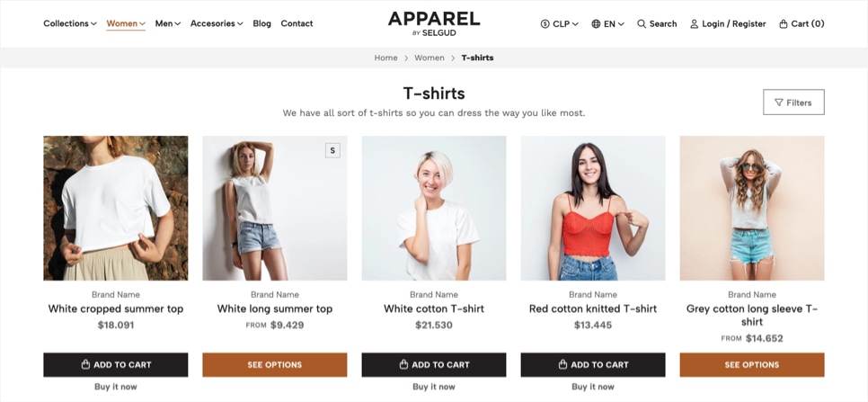Open the Red cotton knitted T-shirt product image

pos(593,209)
